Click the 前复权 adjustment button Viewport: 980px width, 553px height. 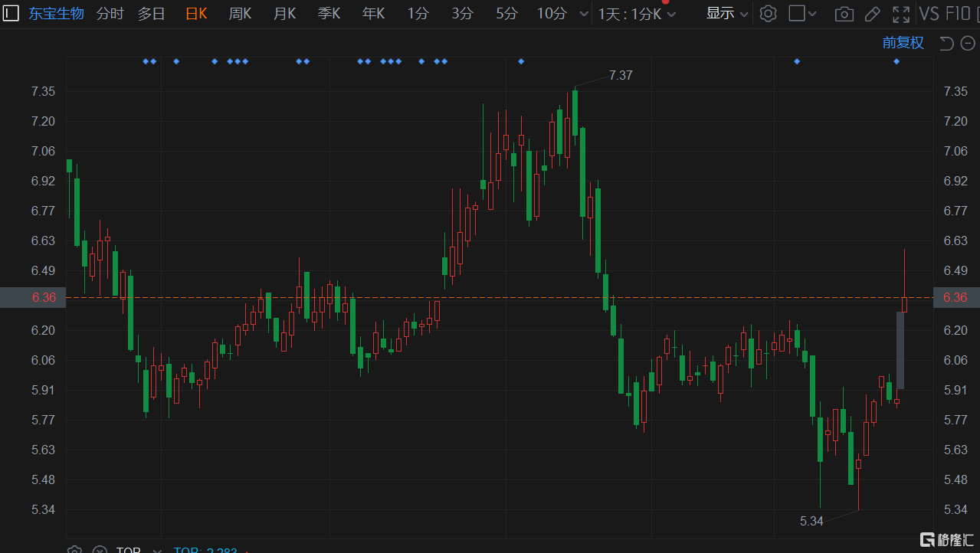click(903, 44)
